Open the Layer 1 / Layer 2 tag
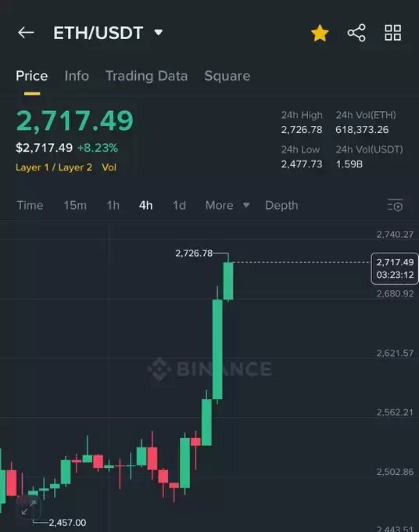The image size is (419, 532). [x=54, y=167]
